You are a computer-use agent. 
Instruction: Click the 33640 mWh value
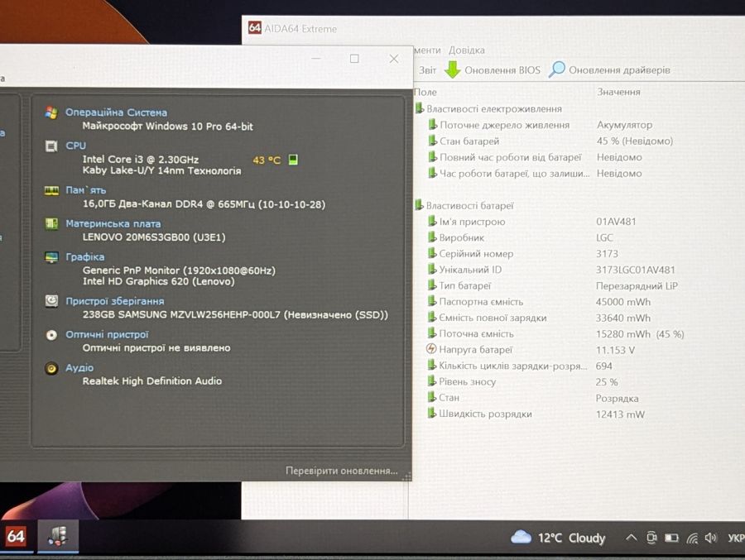tap(622, 318)
